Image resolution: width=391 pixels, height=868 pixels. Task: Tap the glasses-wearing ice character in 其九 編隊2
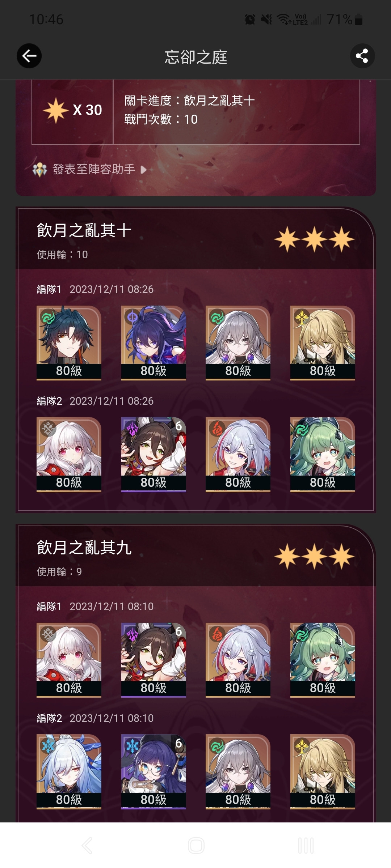click(x=154, y=772)
